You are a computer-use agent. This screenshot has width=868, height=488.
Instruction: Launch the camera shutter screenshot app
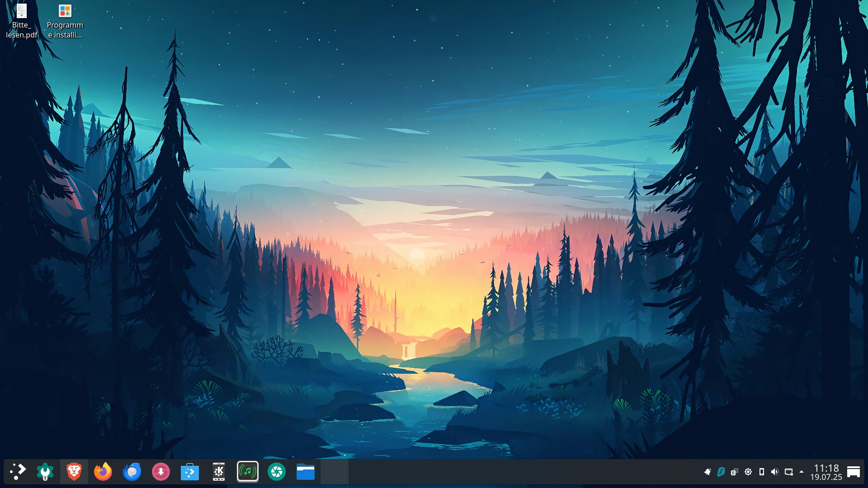[277, 472]
